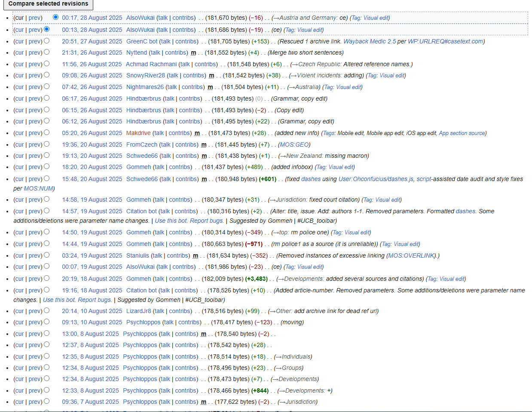Image resolution: width=532 pixels, height=412 pixels.
Task: Click the (+844) byte change text
Action: click(260, 390)
